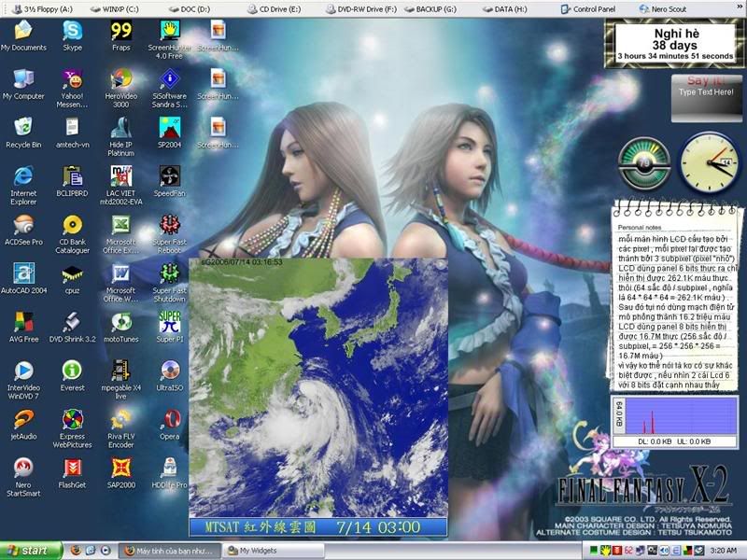Select the BCLIPBRD desktop icon
Screen dimensions: 747x560
73,181
